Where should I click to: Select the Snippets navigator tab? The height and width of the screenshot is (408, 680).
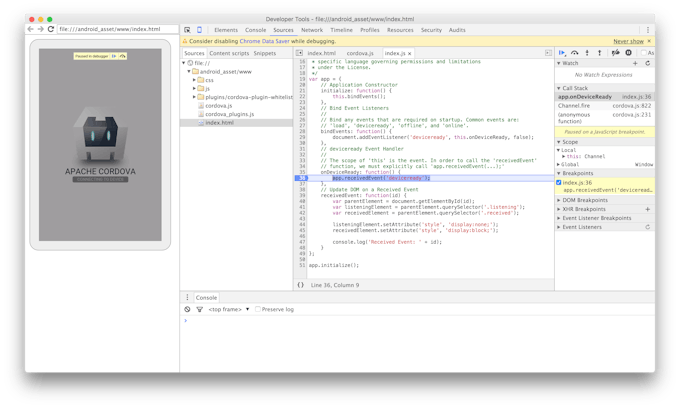(x=265, y=53)
